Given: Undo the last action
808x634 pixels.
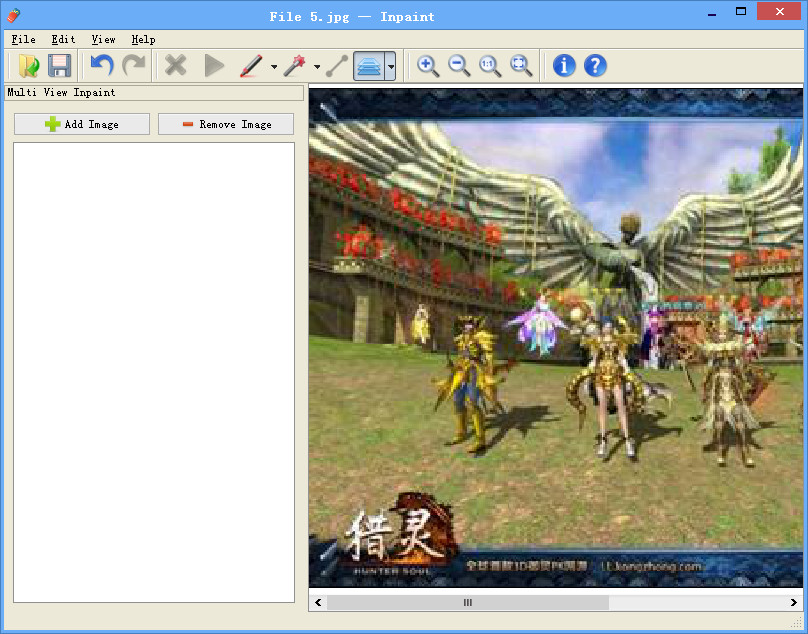Looking at the screenshot, I should click(x=102, y=65).
